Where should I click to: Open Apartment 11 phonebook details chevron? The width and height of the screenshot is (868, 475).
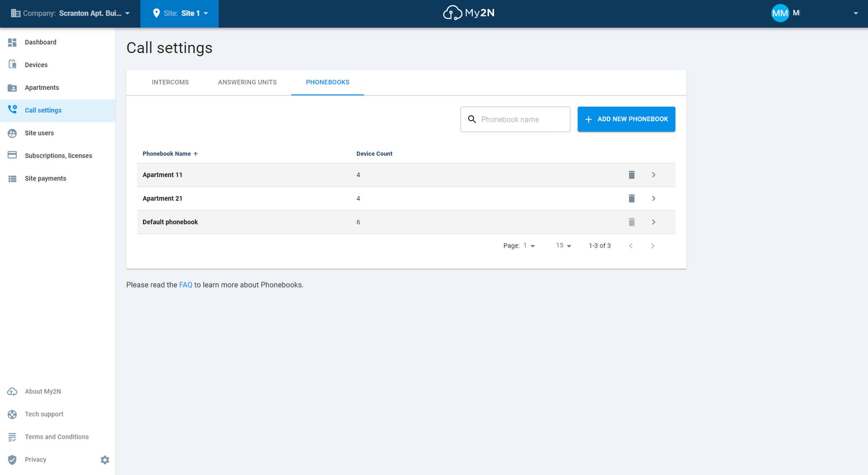pyautogui.click(x=654, y=175)
